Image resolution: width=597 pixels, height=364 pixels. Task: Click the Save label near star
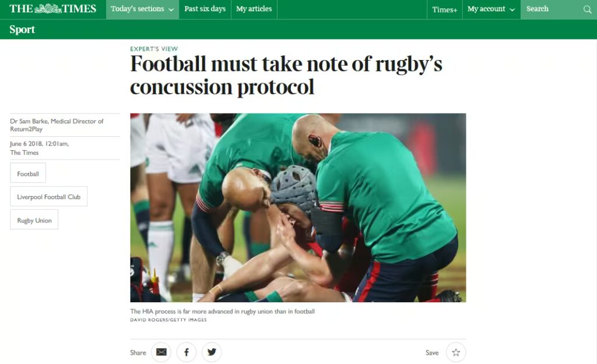coord(432,352)
